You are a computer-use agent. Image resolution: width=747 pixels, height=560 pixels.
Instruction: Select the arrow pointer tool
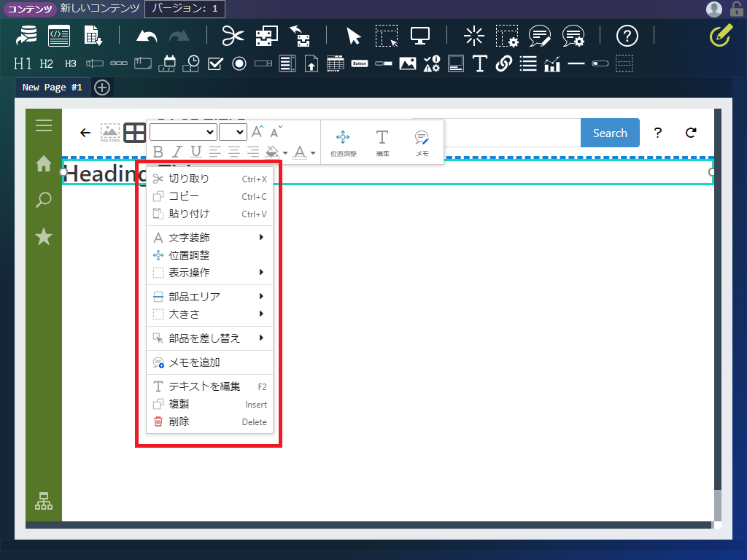354,36
